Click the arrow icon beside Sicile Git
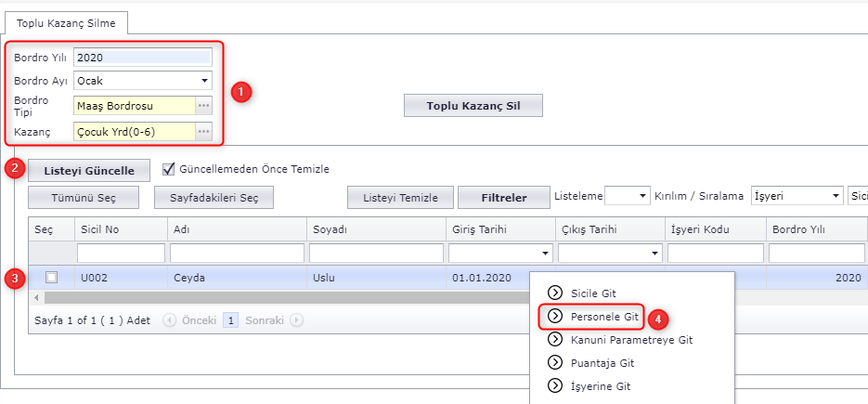868x404 pixels. coord(556,293)
